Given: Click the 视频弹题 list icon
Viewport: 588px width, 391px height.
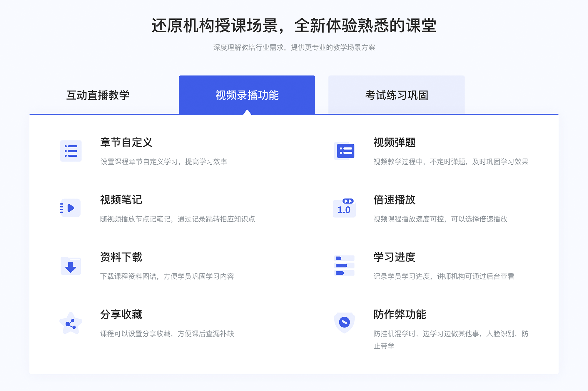Looking at the screenshot, I should point(345,151).
